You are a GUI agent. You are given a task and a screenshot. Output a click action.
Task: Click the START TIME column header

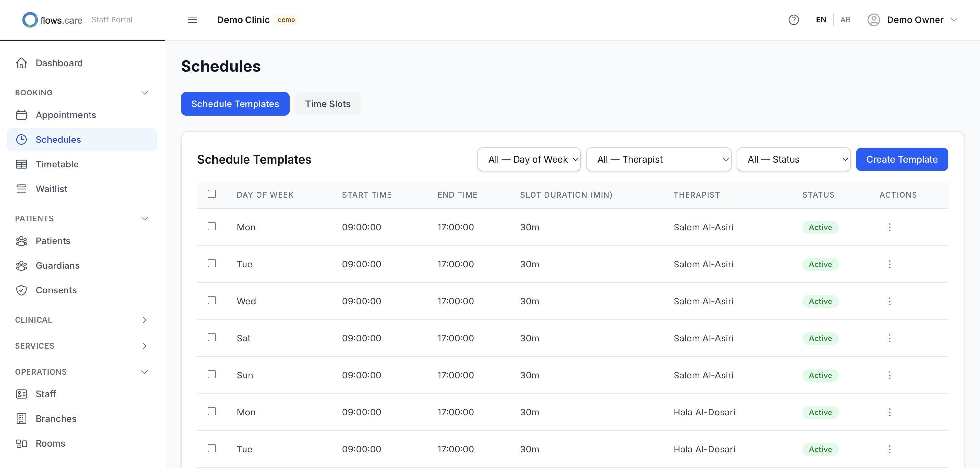366,195
